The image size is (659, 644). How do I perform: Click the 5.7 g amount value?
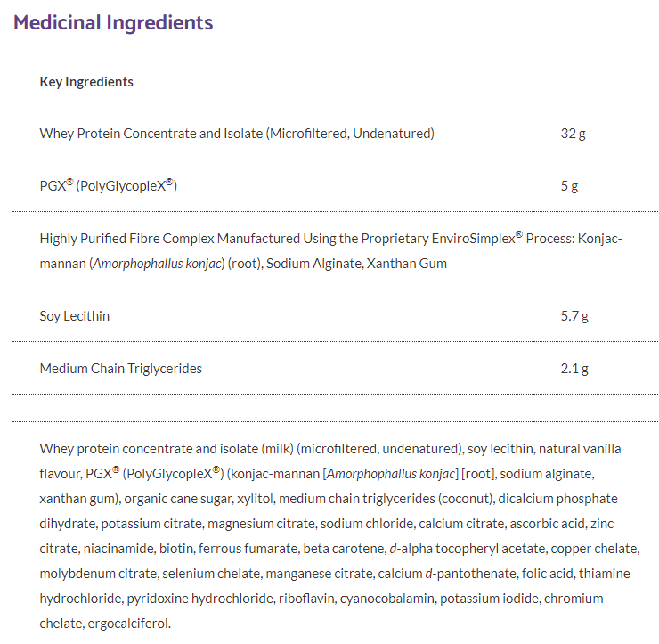(574, 316)
